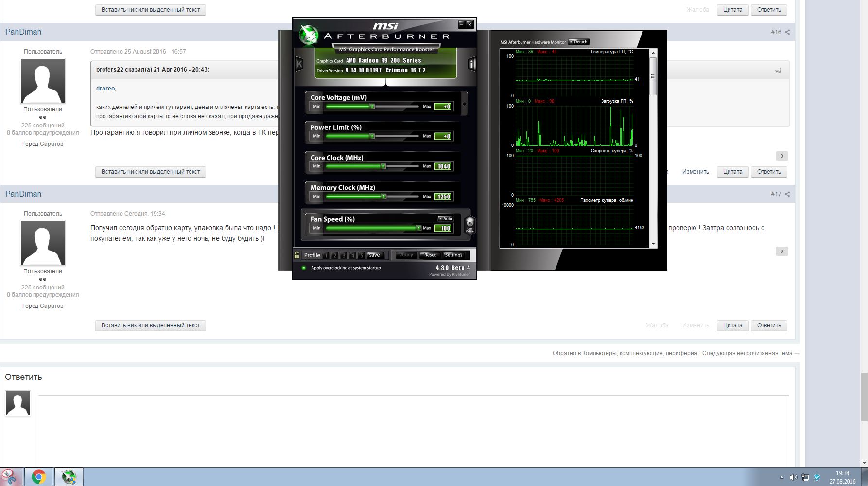
Task: Toggle Apply overclocking at system startup
Action: (x=304, y=268)
